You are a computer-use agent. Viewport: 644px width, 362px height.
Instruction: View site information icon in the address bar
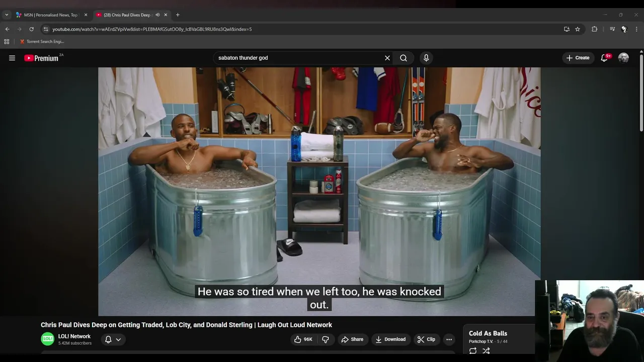[x=46, y=29]
